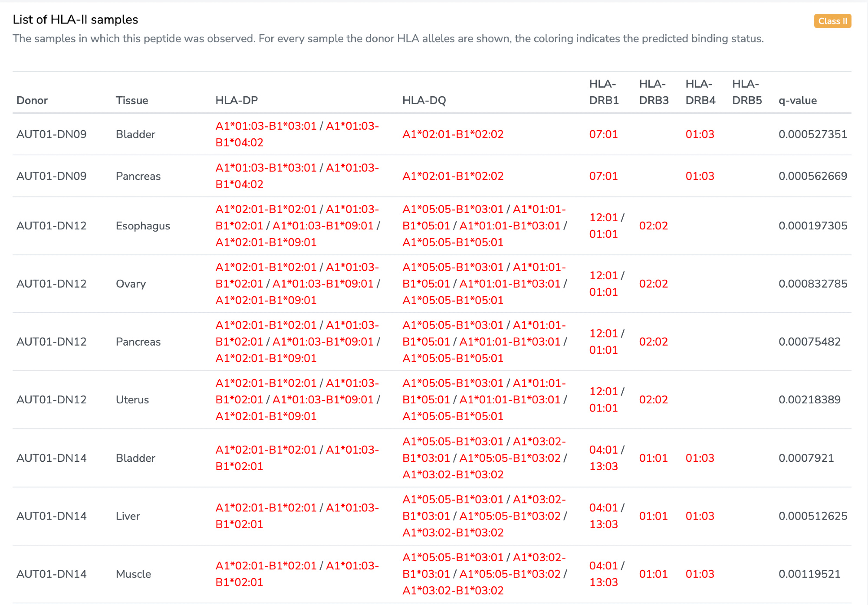Select the q-value 0.00218389
868x605 pixels.
coord(809,399)
